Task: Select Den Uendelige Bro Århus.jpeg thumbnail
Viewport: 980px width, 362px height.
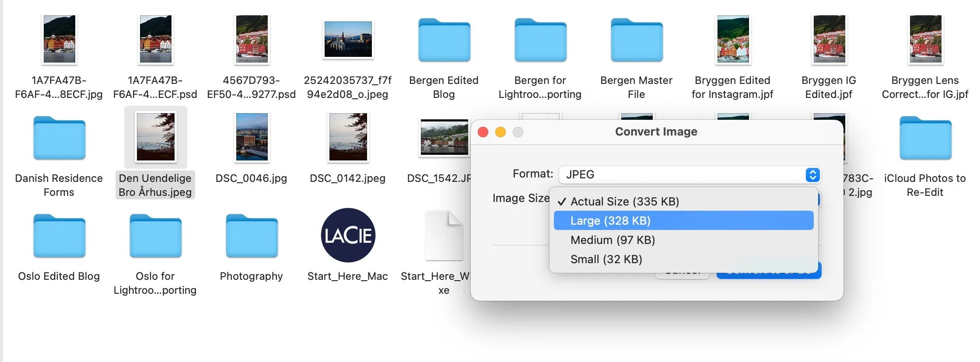Action: click(x=156, y=137)
